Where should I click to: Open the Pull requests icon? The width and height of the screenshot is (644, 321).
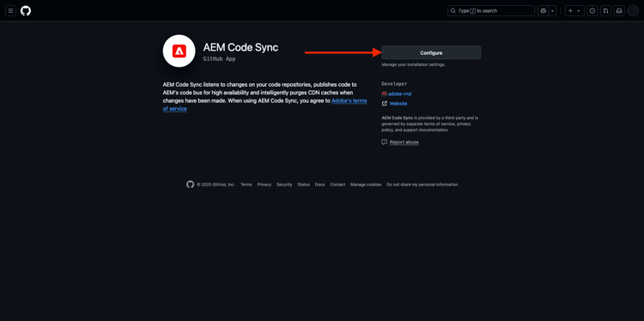(605, 10)
